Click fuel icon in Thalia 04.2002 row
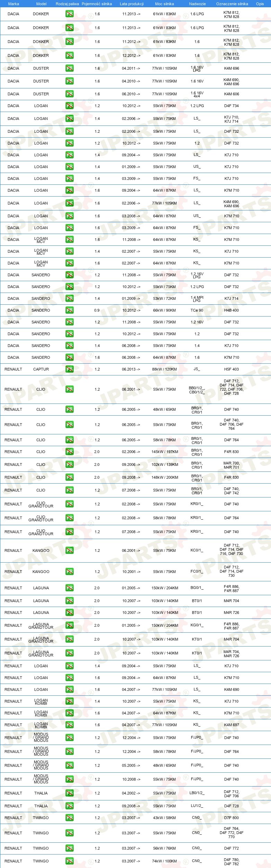The width and height of the screenshot is (271, 868). point(69,793)
